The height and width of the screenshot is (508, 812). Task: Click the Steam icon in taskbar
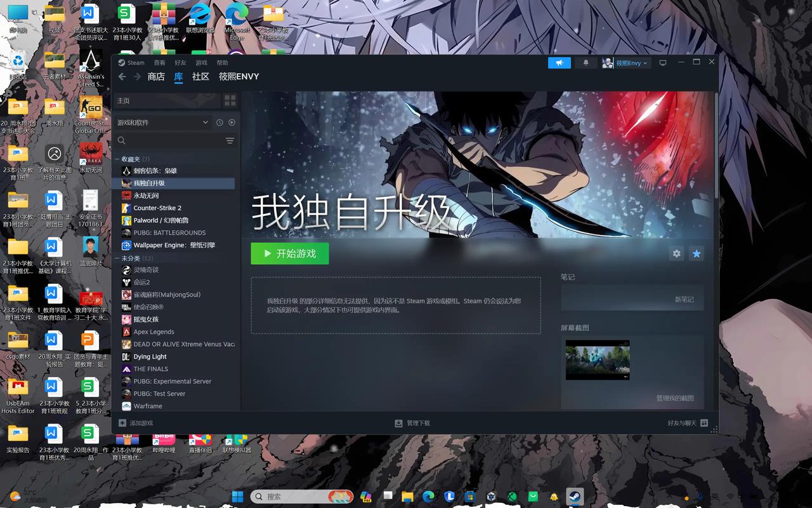575,497
